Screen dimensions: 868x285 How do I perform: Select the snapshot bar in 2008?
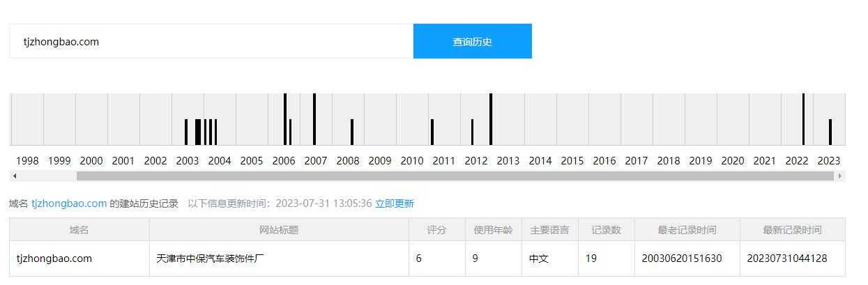(x=352, y=132)
